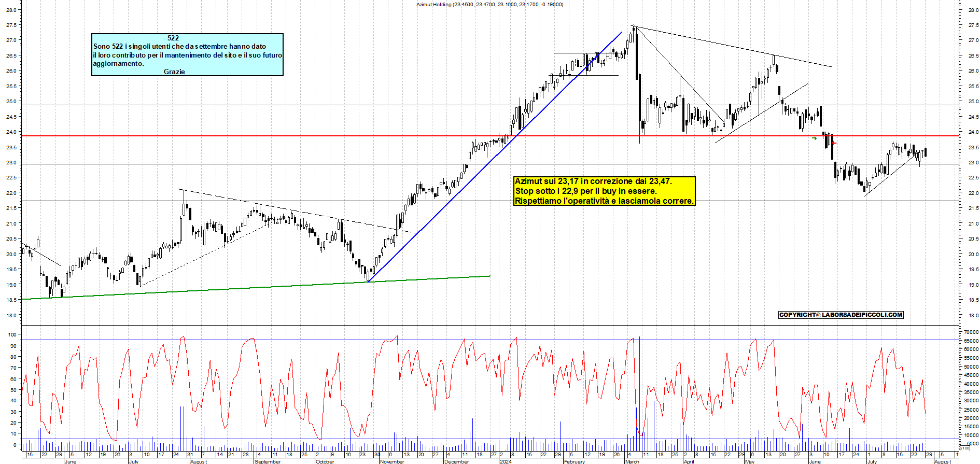Click the 24.0 label on the right price axis
The image size is (980, 464).
pyautogui.click(x=973, y=132)
